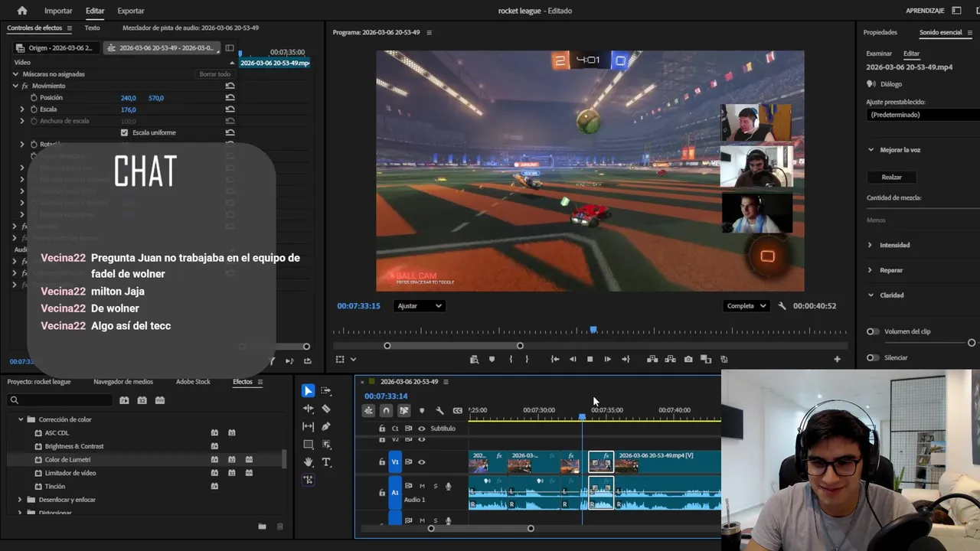Viewport: 980px width, 551px height.
Task: Click Go to In point button
Action: tap(554, 359)
